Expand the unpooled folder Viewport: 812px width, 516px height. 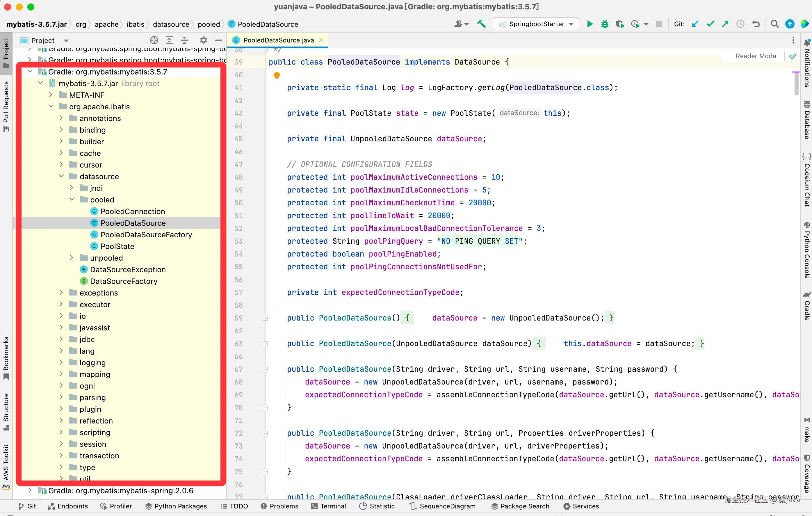tap(72, 258)
